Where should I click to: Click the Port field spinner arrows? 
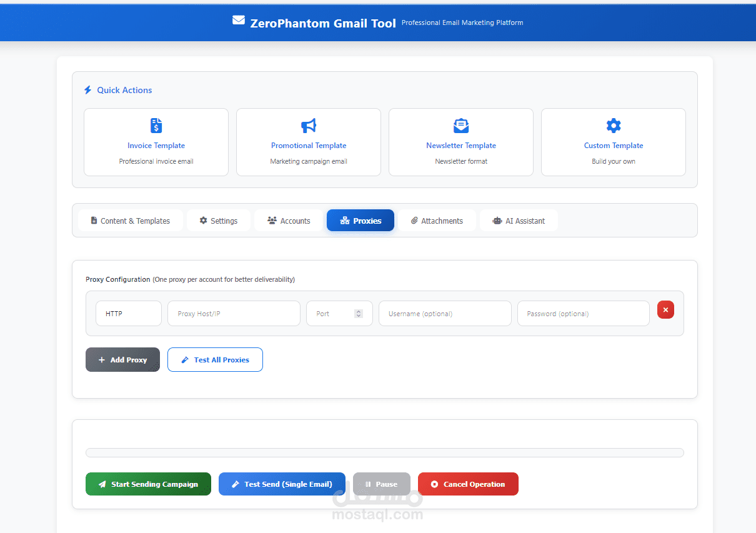click(x=359, y=314)
